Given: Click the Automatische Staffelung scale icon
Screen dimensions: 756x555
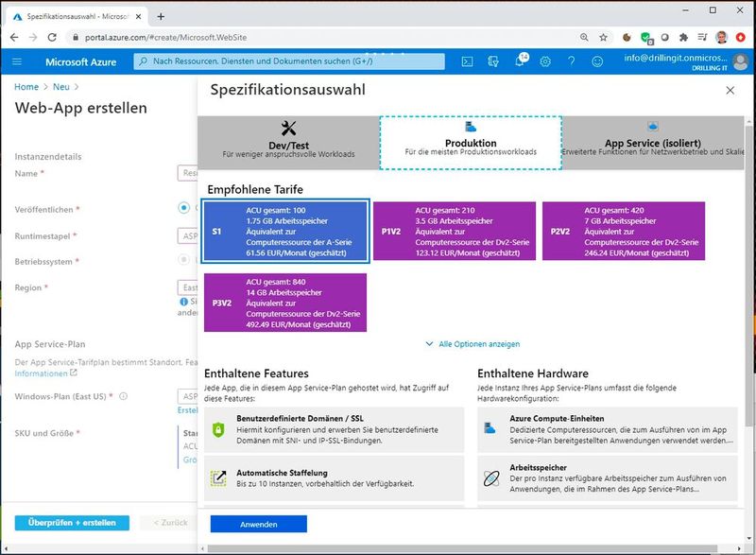Looking at the screenshot, I should click(218, 477).
